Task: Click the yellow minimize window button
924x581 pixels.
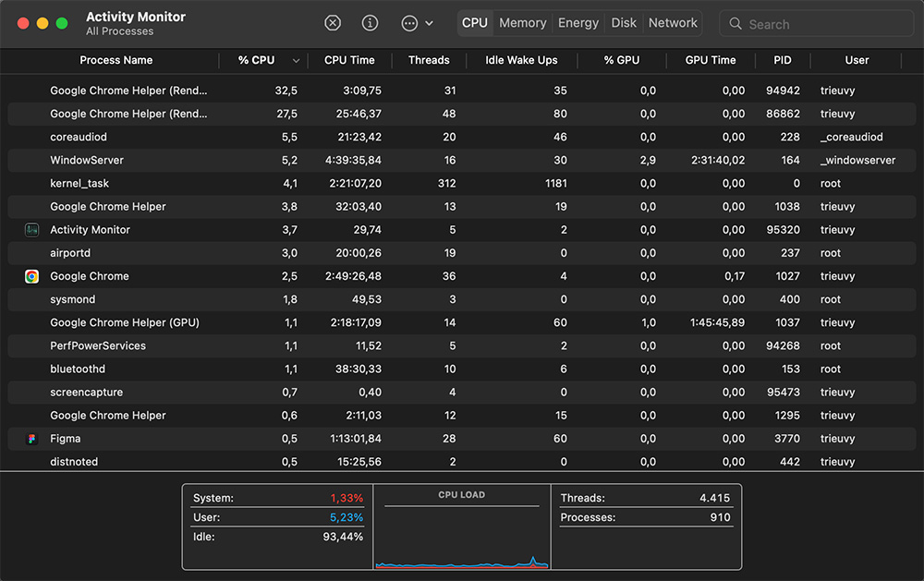Action: pos(43,23)
